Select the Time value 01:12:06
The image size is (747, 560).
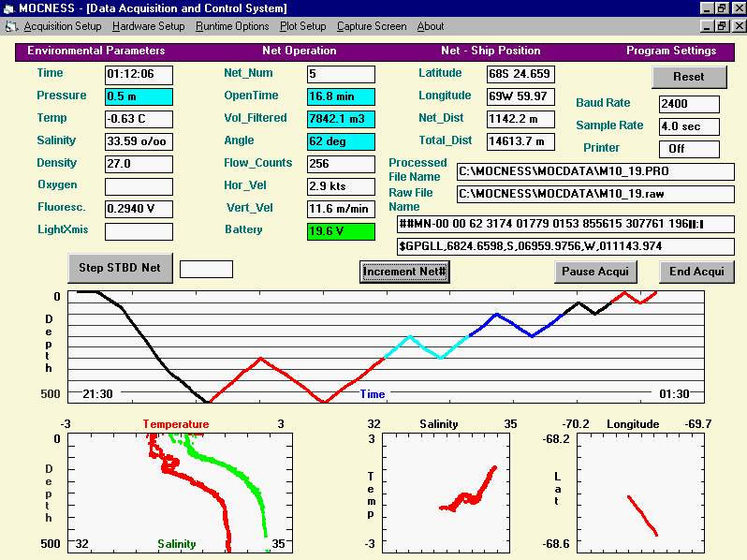point(139,74)
